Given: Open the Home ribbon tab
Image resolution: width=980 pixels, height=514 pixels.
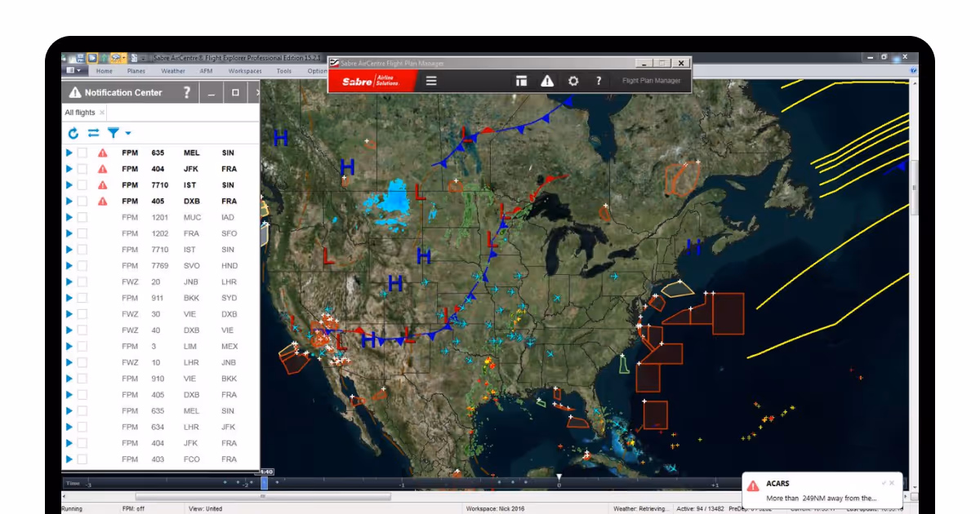Looking at the screenshot, I should 105,71.
